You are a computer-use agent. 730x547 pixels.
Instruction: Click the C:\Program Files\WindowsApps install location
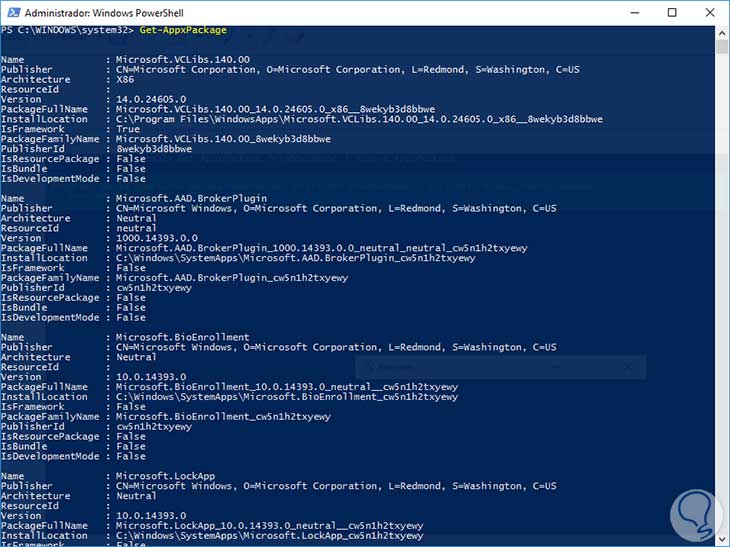pyautogui.click(x=359, y=119)
